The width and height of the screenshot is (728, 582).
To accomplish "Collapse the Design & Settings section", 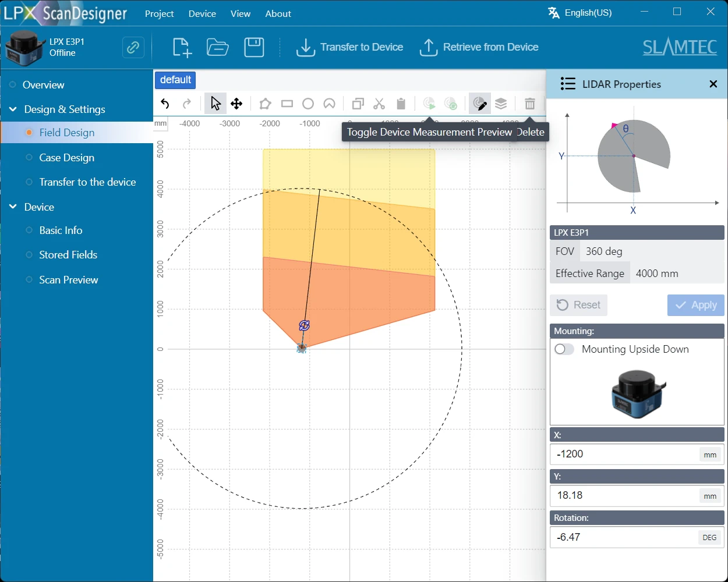I will tap(13, 109).
